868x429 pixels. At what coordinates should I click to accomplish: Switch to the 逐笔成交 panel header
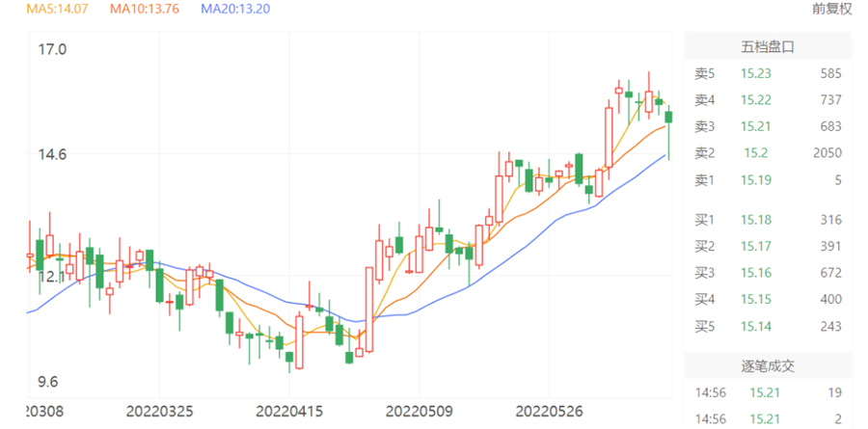768,366
